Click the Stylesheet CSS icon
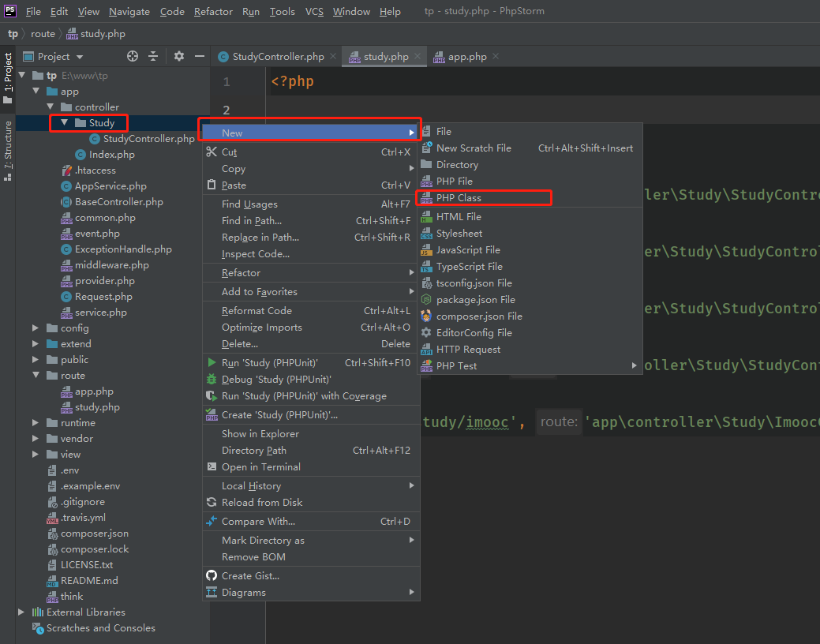Image resolution: width=820 pixels, height=644 pixels. (427, 234)
